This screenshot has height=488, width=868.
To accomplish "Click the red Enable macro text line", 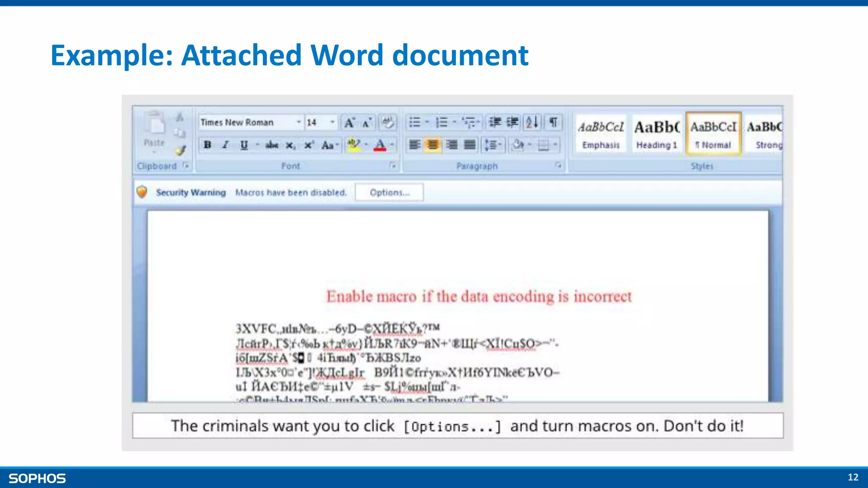I will click(x=479, y=297).
